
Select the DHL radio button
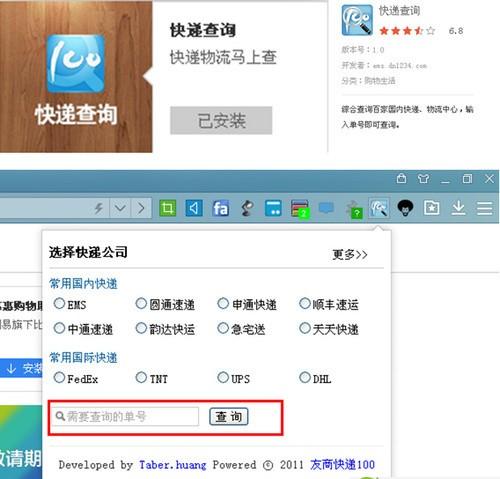[305, 378]
